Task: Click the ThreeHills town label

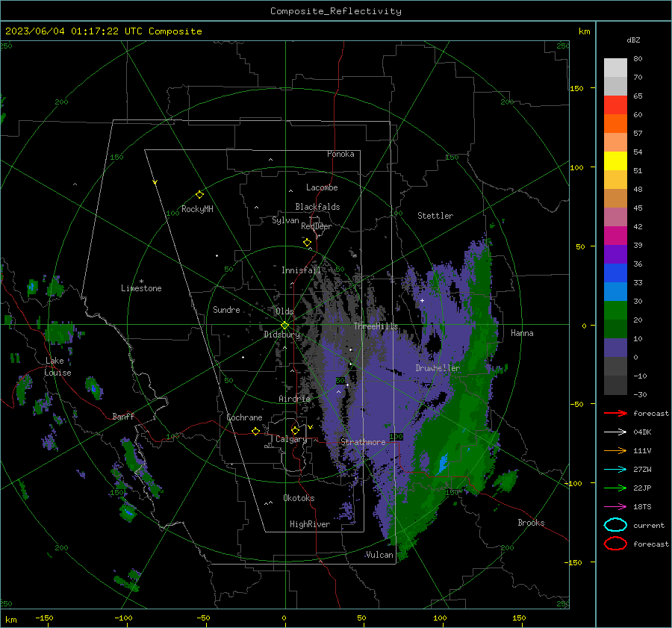Action: (376, 326)
